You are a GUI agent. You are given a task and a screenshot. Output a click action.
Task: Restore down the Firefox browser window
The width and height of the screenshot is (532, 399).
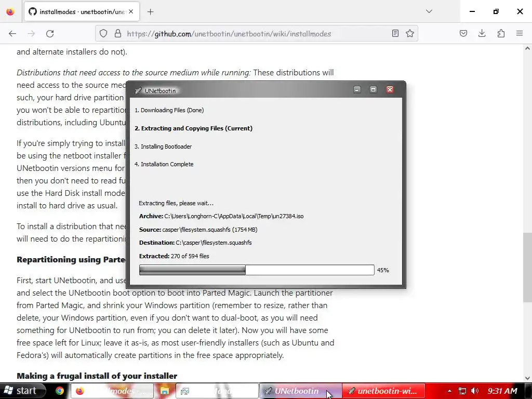tap(496, 11)
